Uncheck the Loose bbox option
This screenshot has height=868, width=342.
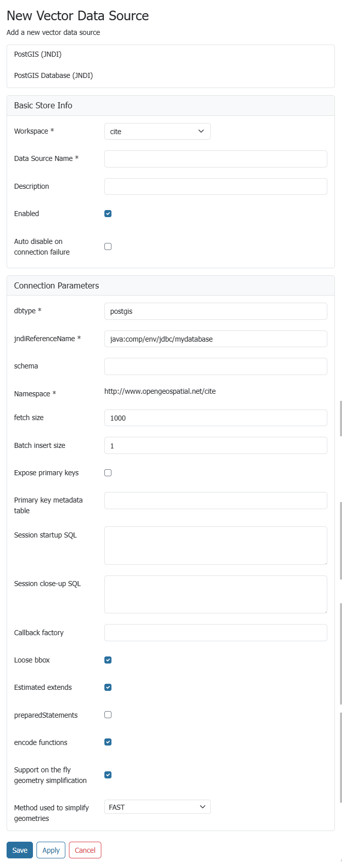(108, 660)
